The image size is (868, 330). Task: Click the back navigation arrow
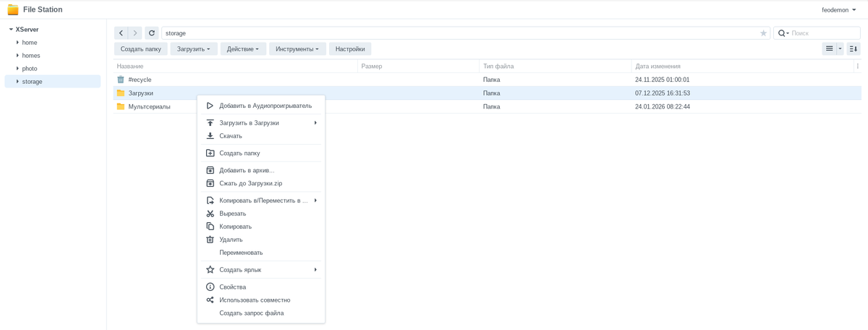tap(121, 33)
